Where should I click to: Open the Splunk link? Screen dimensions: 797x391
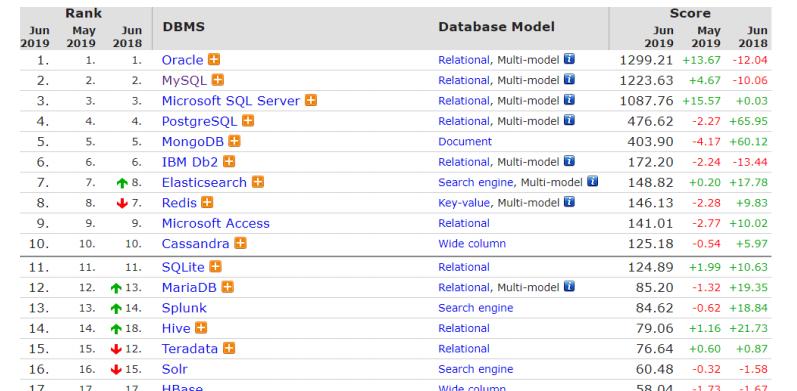click(x=184, y=308)
